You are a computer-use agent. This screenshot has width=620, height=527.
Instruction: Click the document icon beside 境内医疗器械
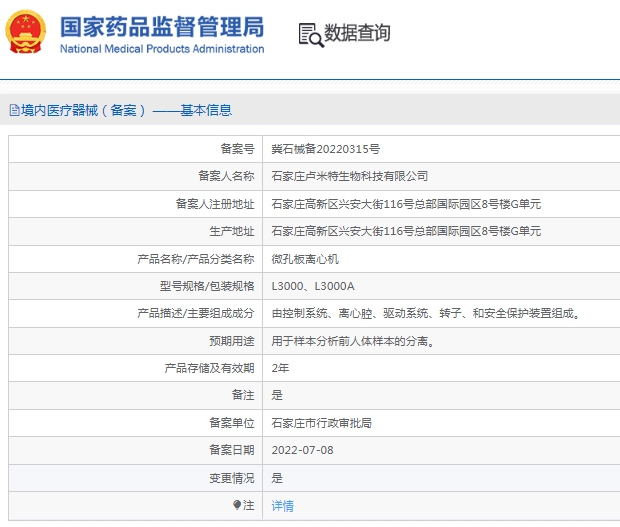pyautogui.click(x=14, y=110)
